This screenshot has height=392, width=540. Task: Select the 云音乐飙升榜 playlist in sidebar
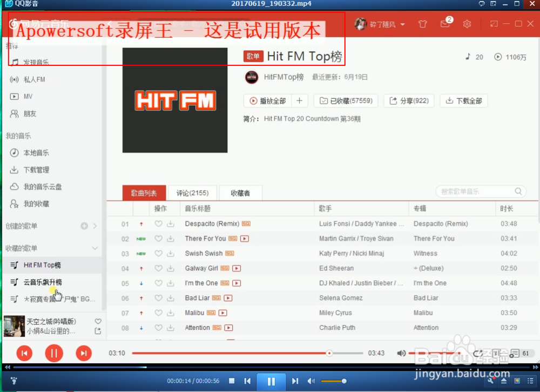(x=52, y=282)
